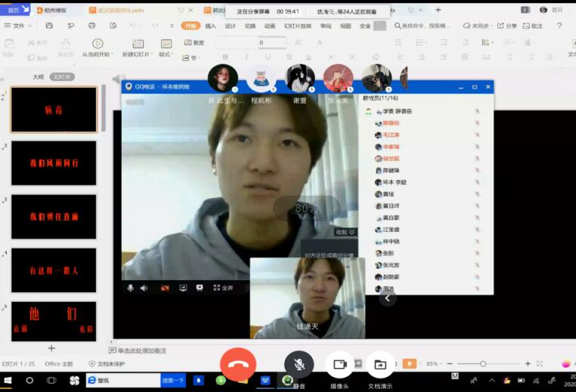
Task: Select the 设计 ribbon tab
Action: [x=231, y=26]
